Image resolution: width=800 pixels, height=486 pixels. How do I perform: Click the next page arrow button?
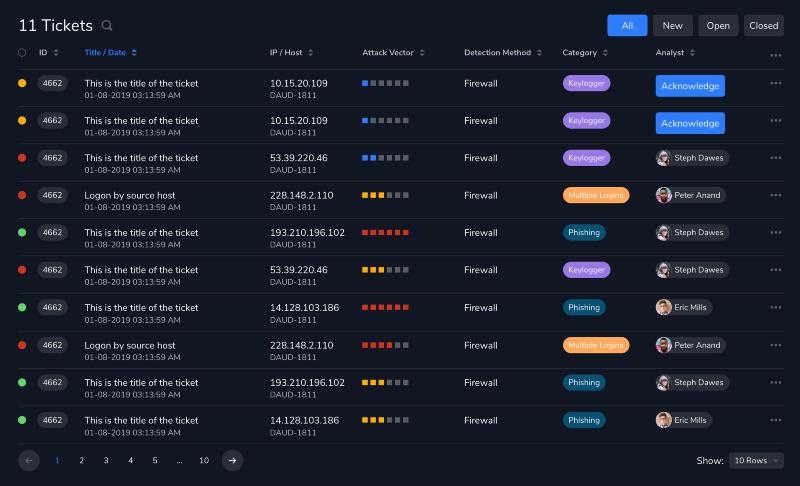[x=232, y=461]
